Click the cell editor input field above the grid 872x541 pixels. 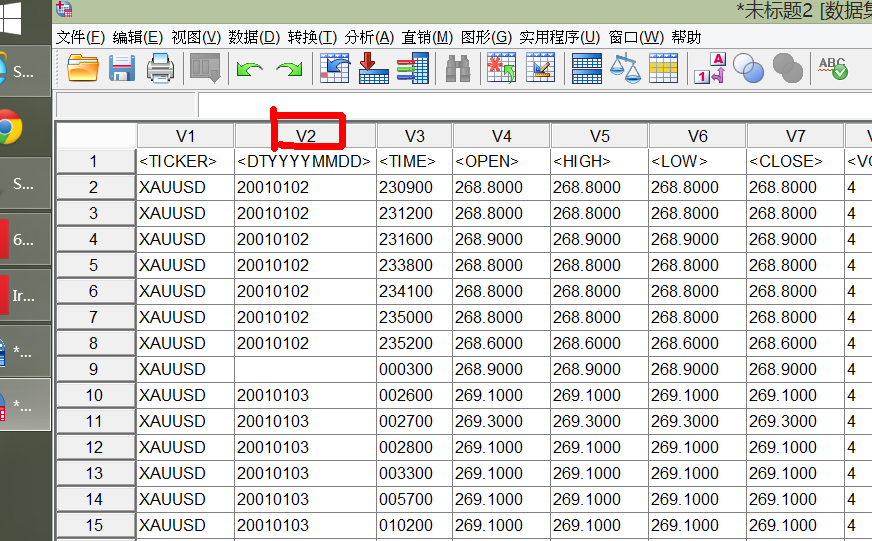point(534,105)
